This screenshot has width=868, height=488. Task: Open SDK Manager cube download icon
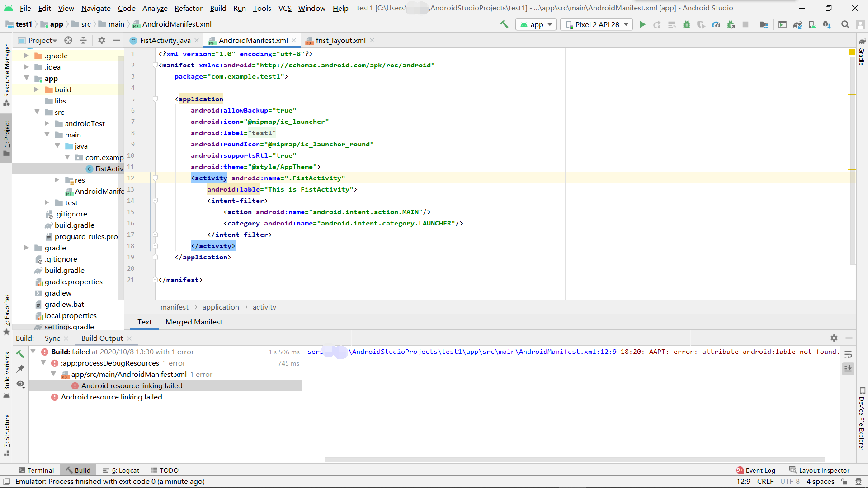coord(827,24)
